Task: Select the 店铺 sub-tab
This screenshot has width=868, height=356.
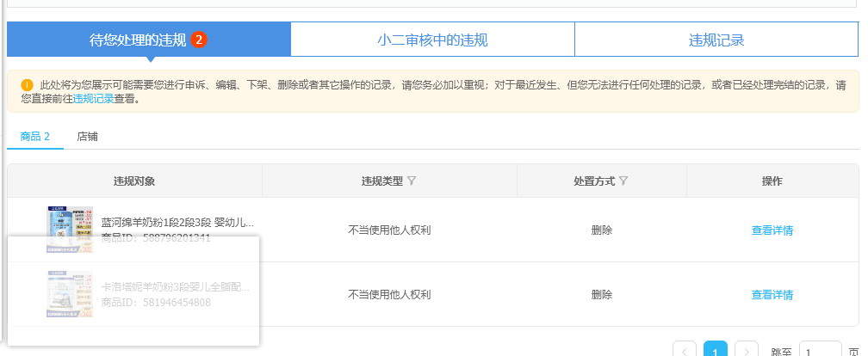Action: click(x=88, y=137)
